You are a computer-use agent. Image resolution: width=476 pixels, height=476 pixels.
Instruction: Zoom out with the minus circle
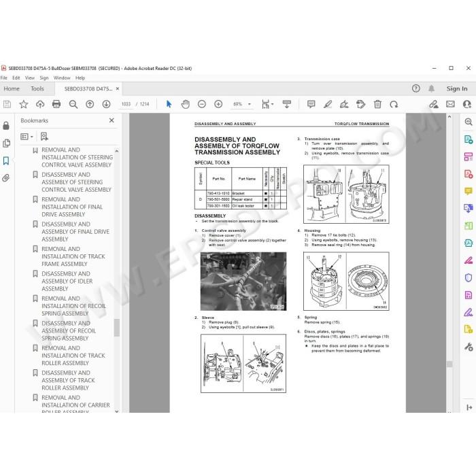[202, 105]
